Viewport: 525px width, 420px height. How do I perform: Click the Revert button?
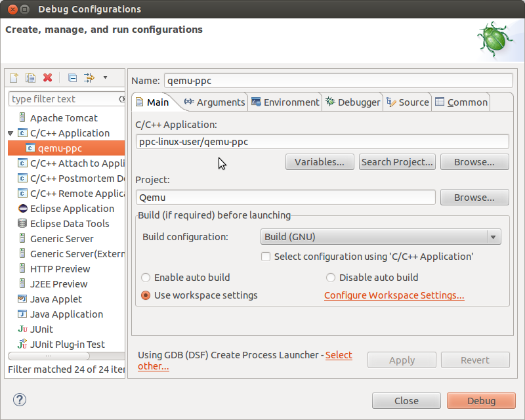pos(475,360)
